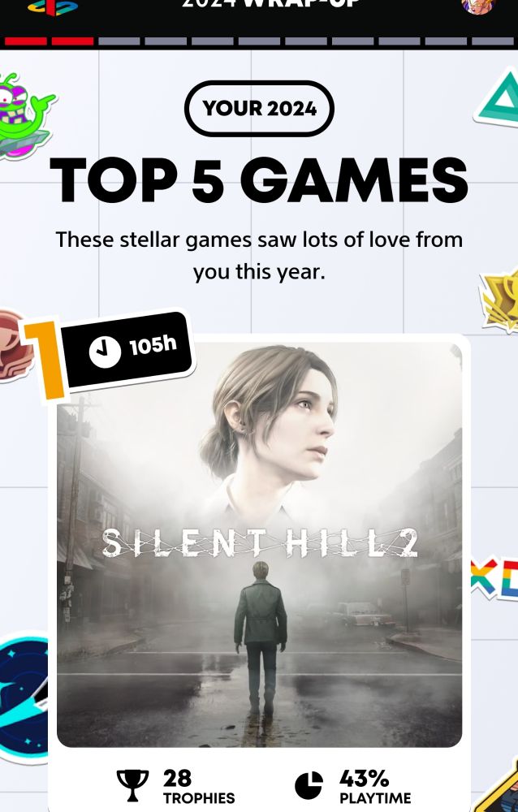Jump to second red story progress segment
The height and width of the screenshot is (812, 518).
tap(72, 41)
